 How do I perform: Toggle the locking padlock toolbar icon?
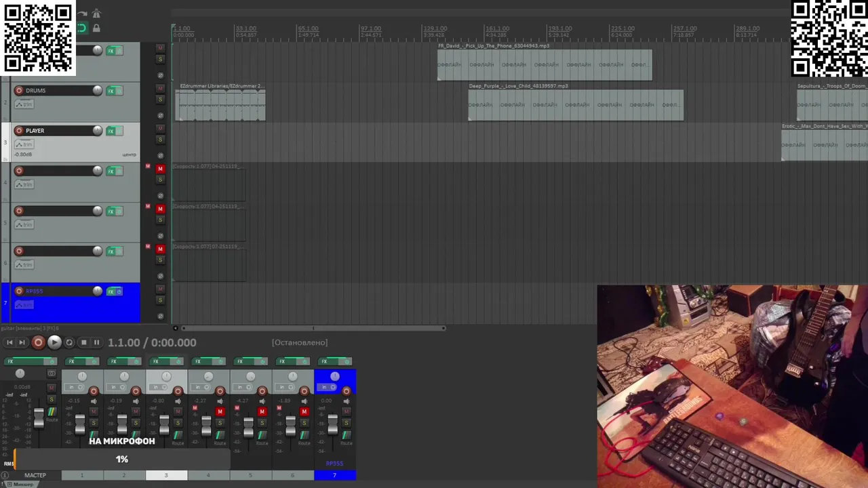(96, 28)
